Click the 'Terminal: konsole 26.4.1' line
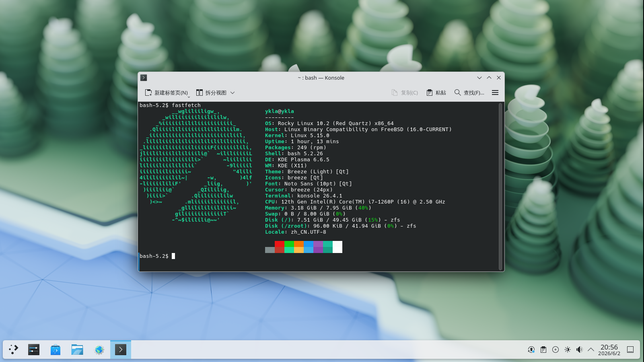The image size is (644, 362). pyautogui.click(x=304, y=196)
